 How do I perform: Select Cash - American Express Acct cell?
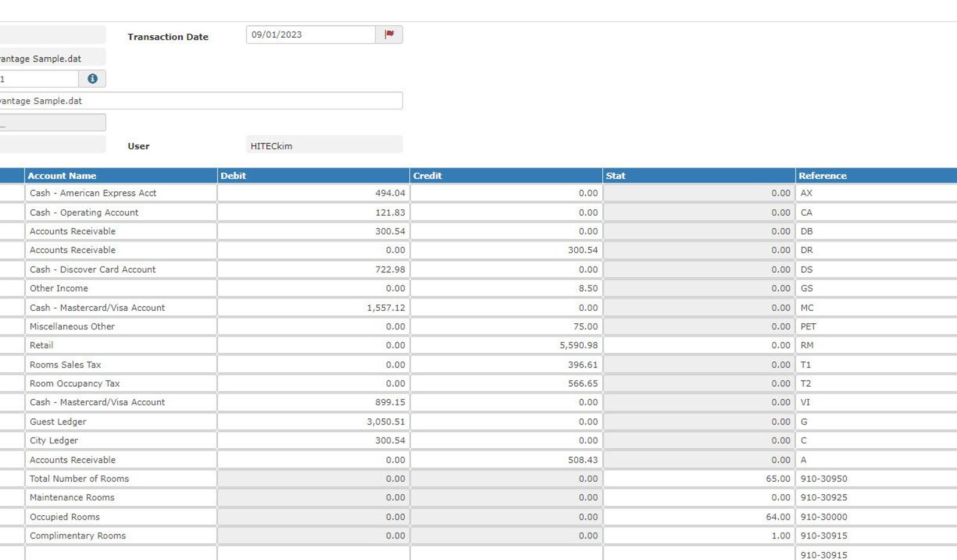121,193
